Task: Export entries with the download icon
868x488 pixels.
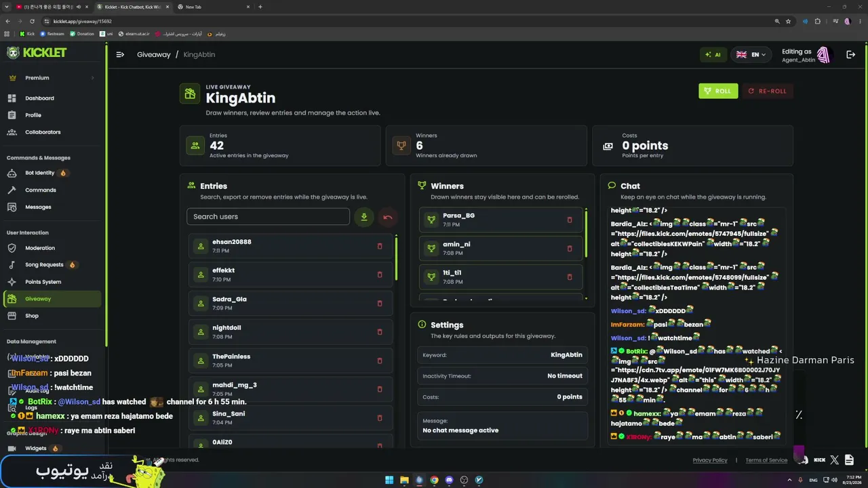Action: click(364, 217)
